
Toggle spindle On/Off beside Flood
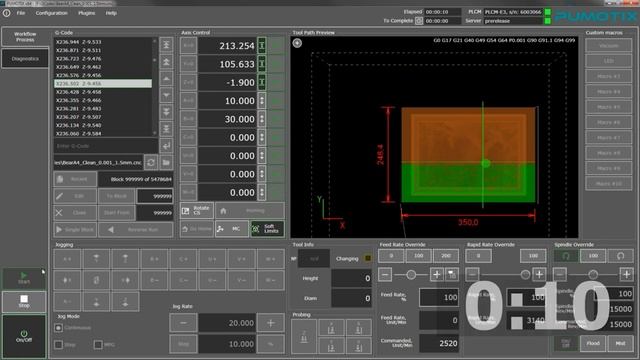(566, 344)
